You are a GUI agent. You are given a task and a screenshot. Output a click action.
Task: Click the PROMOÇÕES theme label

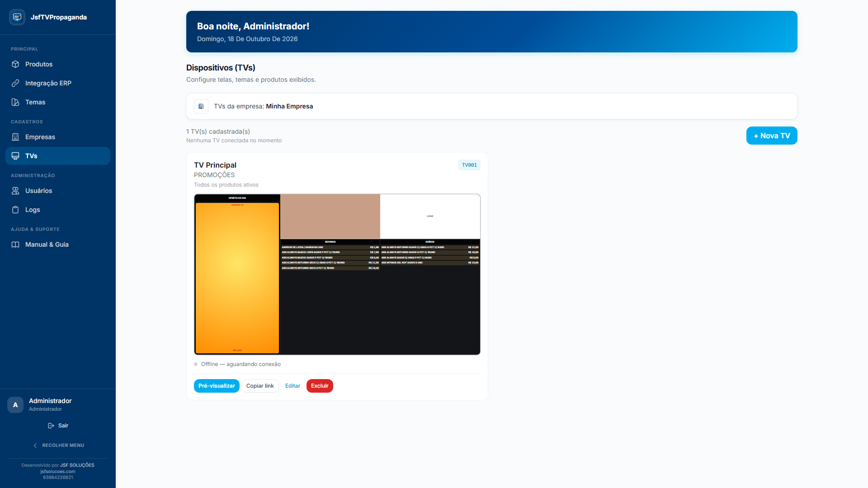click(x=214, y=175)
